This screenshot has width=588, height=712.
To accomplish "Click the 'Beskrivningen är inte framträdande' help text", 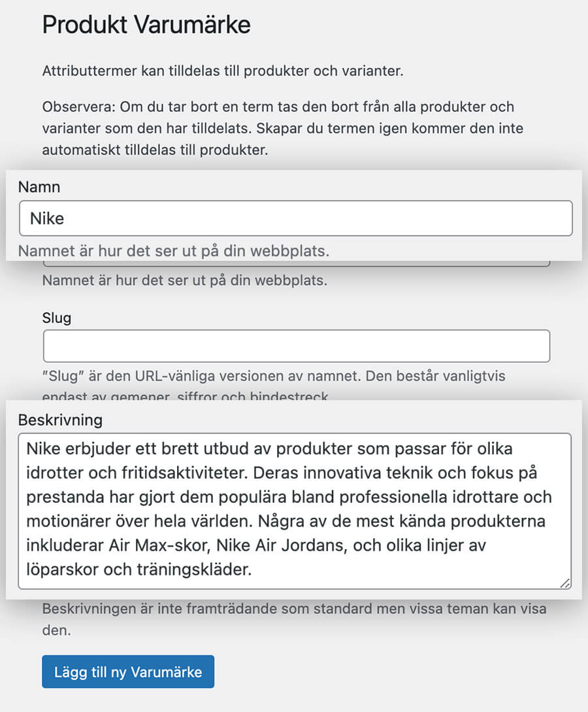I will coord(294,609).
